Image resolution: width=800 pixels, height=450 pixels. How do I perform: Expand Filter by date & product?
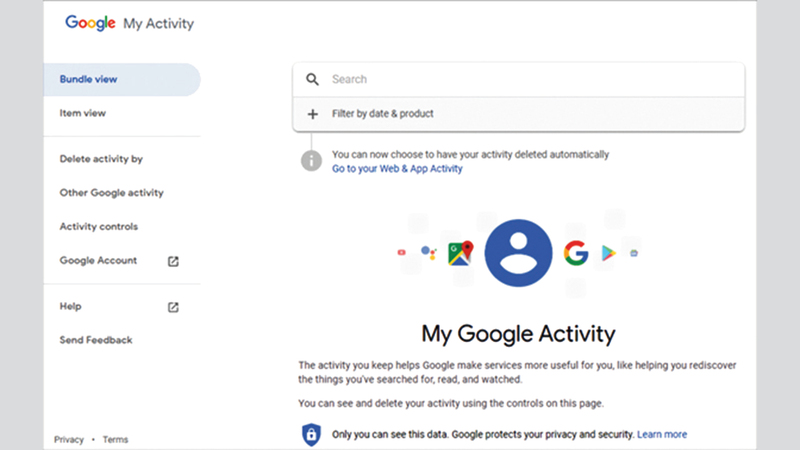click(x=383, y=114)
